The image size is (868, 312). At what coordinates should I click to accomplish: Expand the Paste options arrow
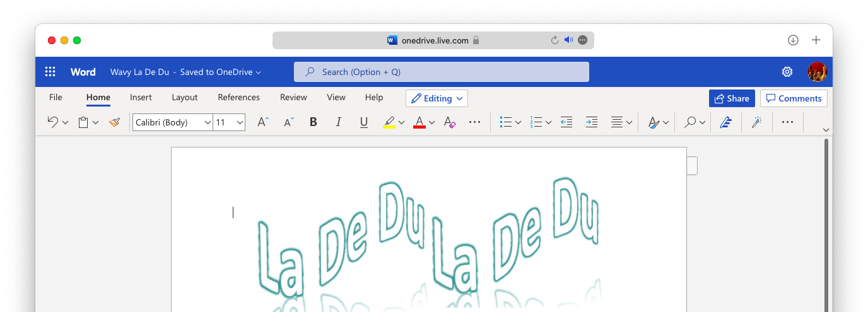[95, 123]
